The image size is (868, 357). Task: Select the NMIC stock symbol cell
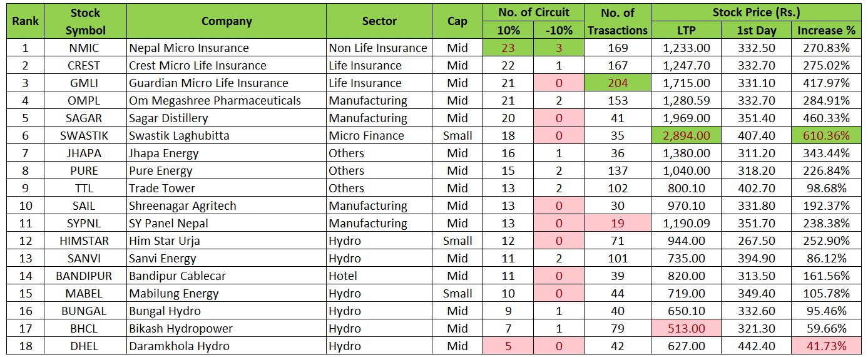pyautogui.click(x=86, y=48)
